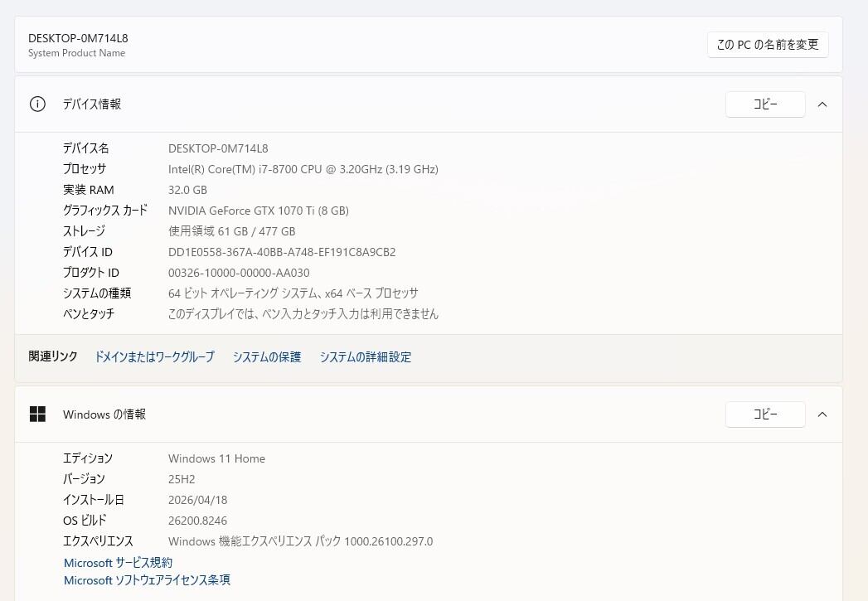The height and width of the screenshot is (601, 868).
Task: Select storage value 使用領域 61 GB / 477 GB
Action: pos(232,231)
